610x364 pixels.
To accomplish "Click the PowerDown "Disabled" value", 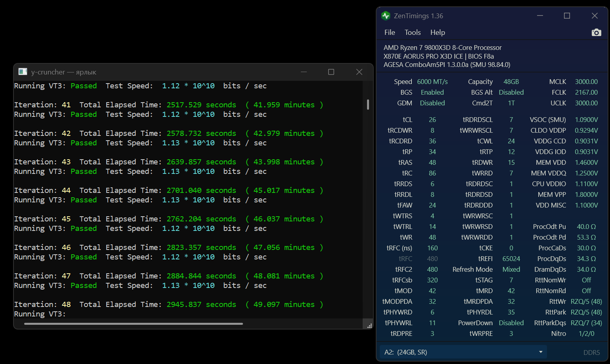I will [511, 323].
